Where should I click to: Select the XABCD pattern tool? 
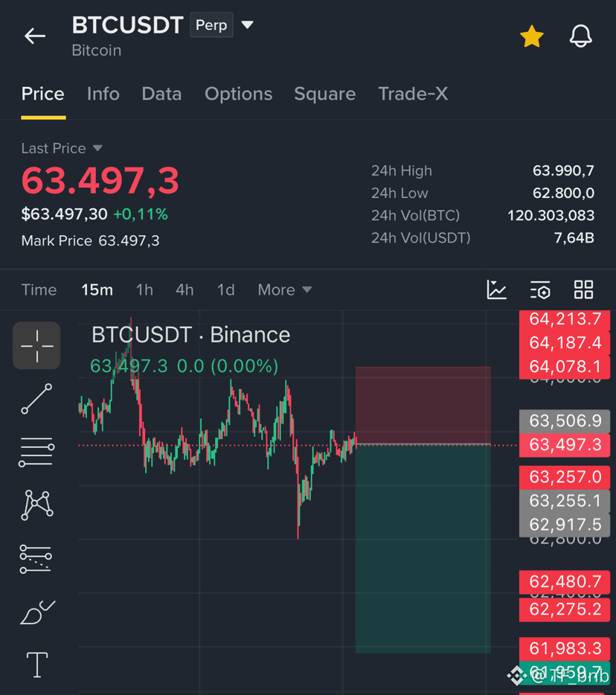pos(36,505)
